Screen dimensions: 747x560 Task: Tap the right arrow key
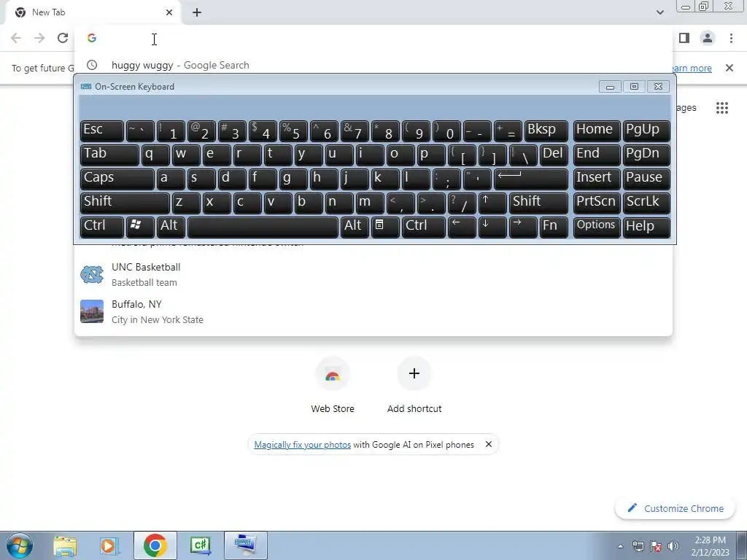[x=523, y=227]
